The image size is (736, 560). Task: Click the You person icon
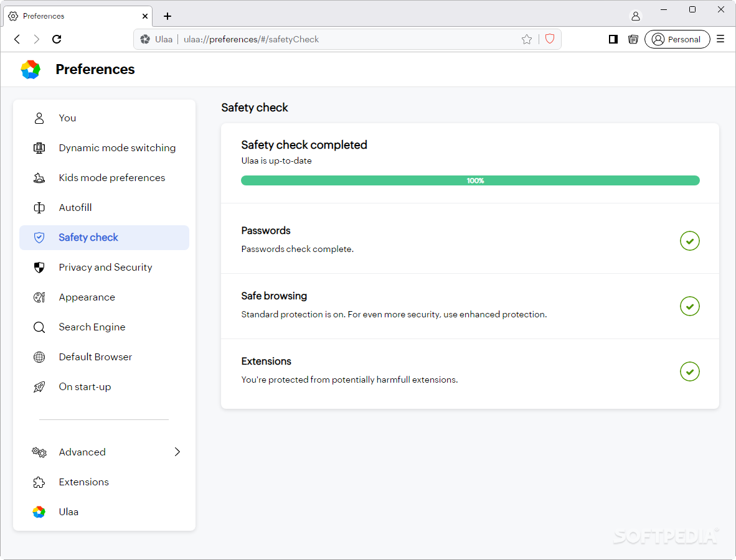point(39,118)
